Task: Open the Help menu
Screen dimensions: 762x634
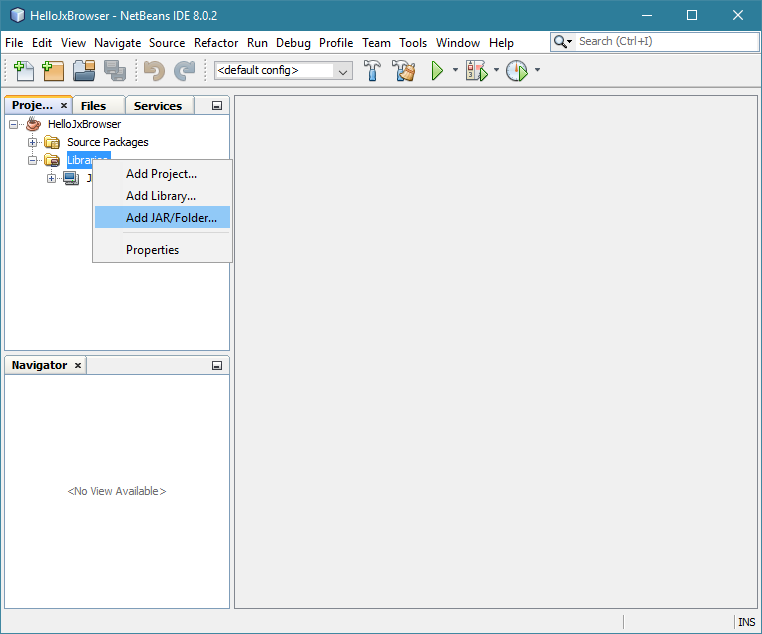Action: pyautogui.click(x=502, y=43)
